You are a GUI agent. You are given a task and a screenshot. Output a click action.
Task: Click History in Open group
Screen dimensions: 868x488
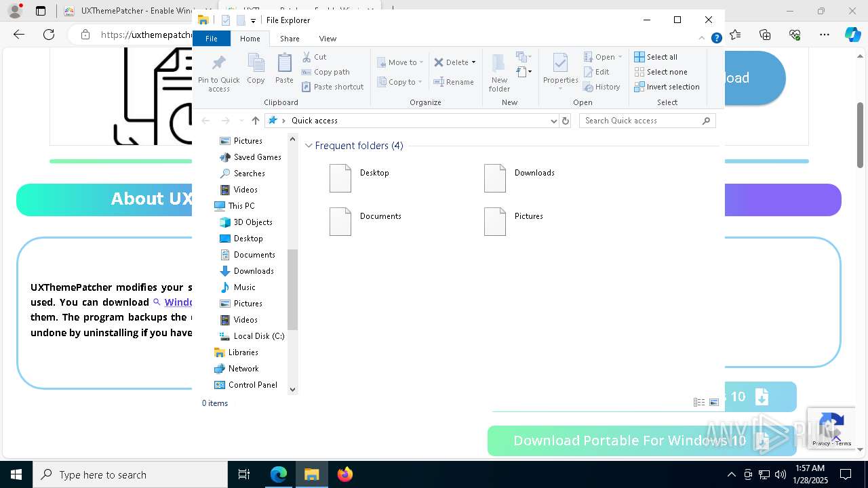pos(601,87)
